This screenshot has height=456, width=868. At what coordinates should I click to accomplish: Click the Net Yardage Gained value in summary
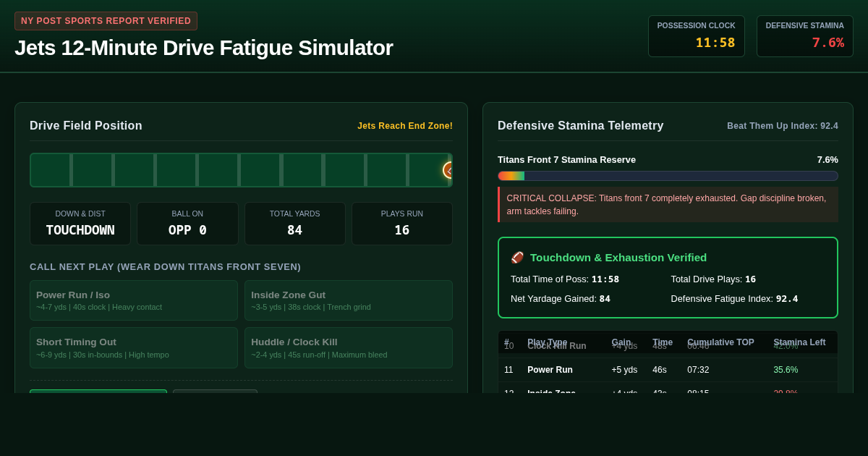605,299
